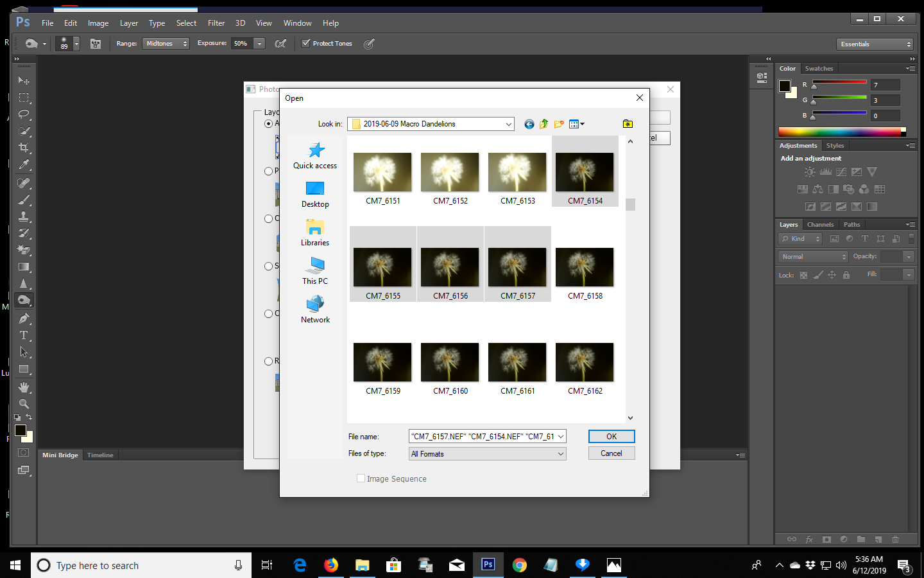Select the CM7_6159 thumbnail

click(x=382, y=362)
